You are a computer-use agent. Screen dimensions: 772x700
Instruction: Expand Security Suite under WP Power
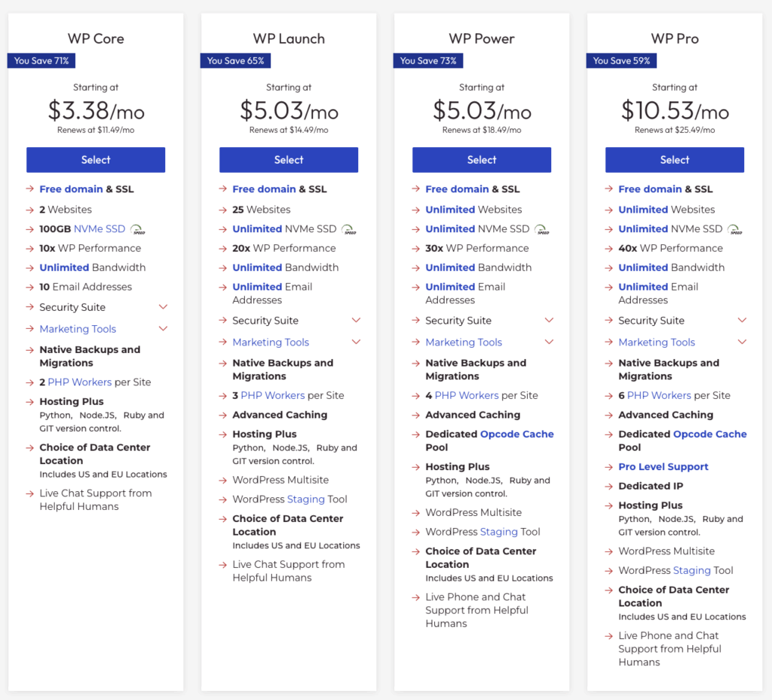point(549,321)
